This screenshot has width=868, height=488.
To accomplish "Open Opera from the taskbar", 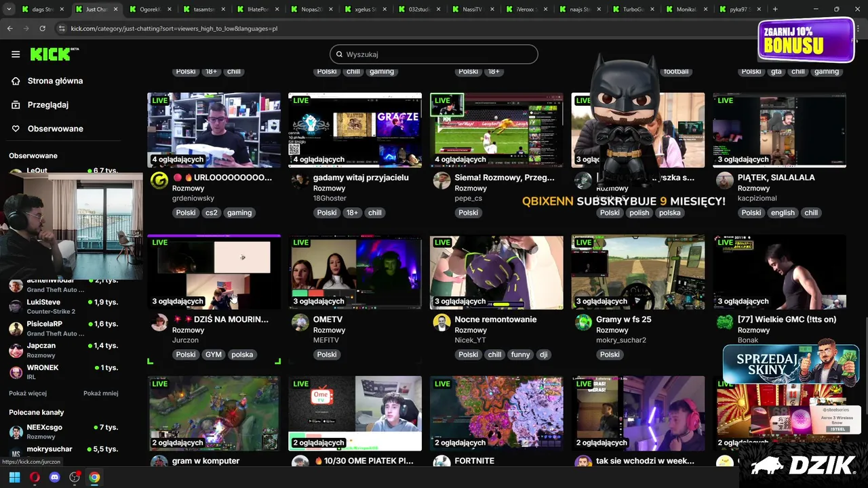I will point(35,477).
